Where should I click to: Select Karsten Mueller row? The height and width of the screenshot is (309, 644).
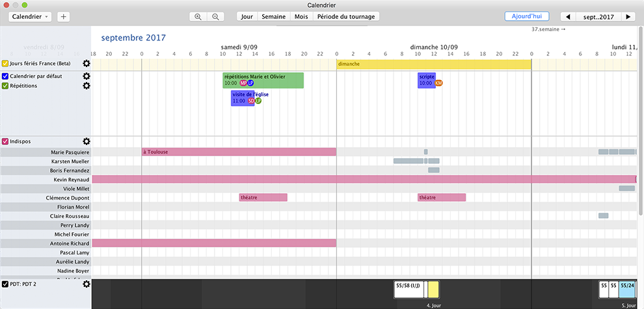click(45, 161)
